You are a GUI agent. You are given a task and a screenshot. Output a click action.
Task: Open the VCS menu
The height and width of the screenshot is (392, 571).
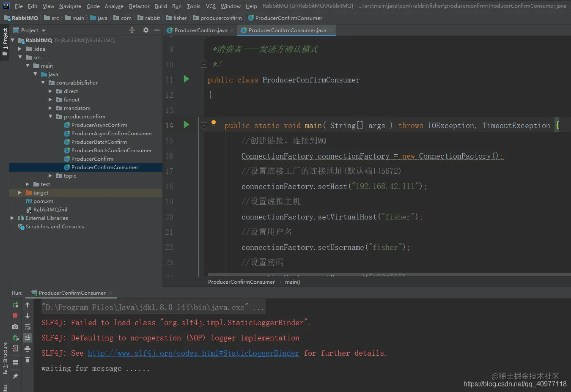pyautogui.click(x=211, y=6)
